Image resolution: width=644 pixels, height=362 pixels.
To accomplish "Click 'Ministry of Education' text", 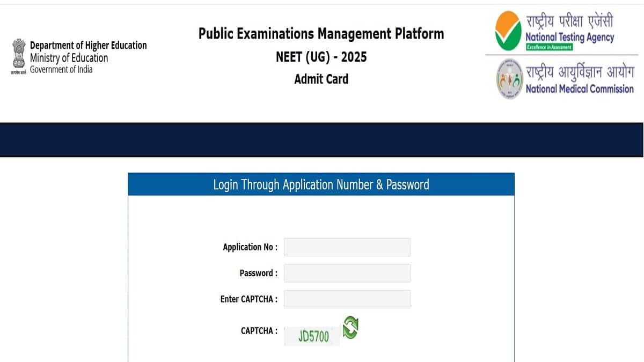I will pyautogui.click(x=69, y=58).
